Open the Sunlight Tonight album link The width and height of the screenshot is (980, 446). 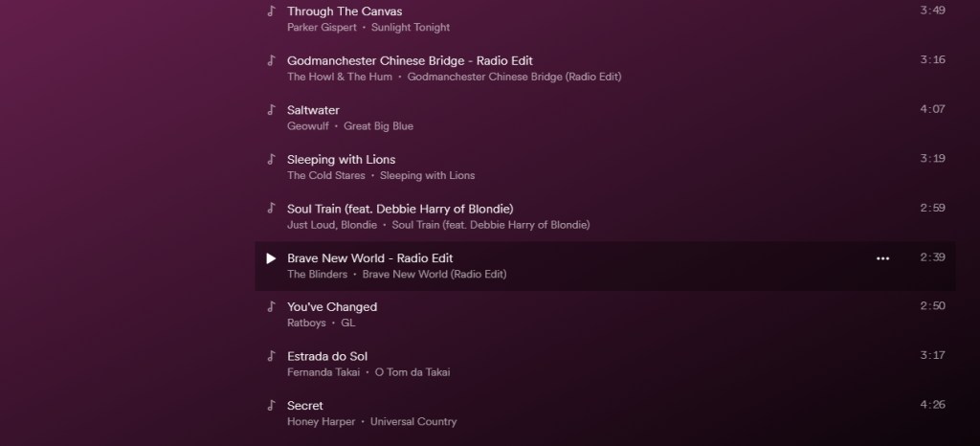(411, 28)
